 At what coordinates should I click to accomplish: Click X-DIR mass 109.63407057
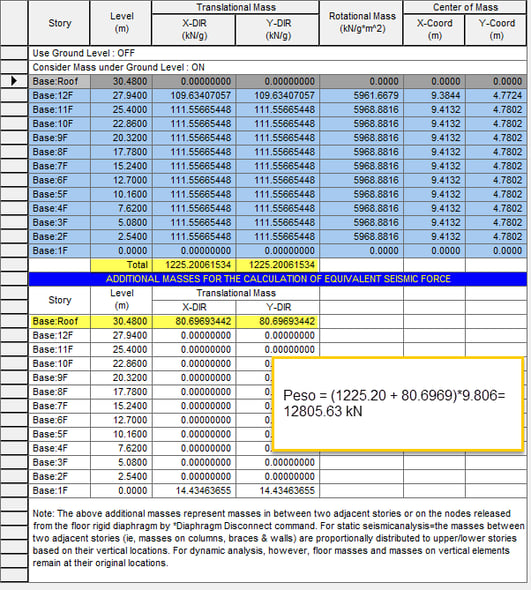click(x=194, y=96)
